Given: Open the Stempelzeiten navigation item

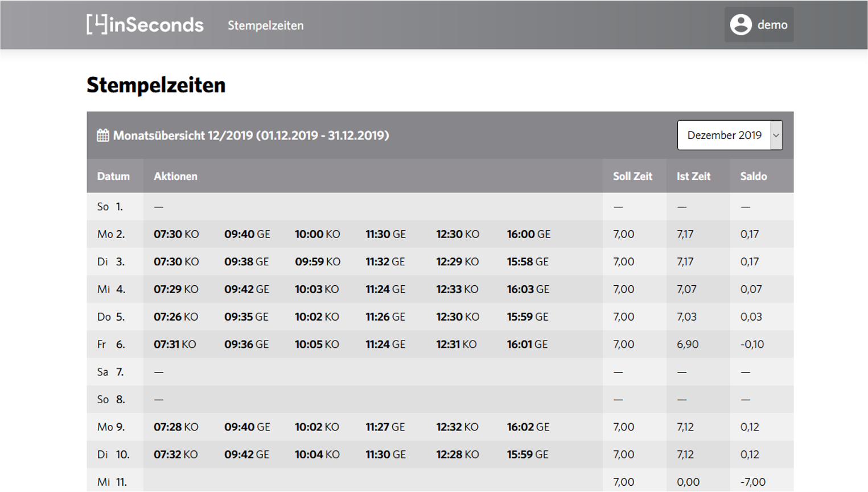Looking at the screenshot, I should pyautogui.click(x=265, y=25).
